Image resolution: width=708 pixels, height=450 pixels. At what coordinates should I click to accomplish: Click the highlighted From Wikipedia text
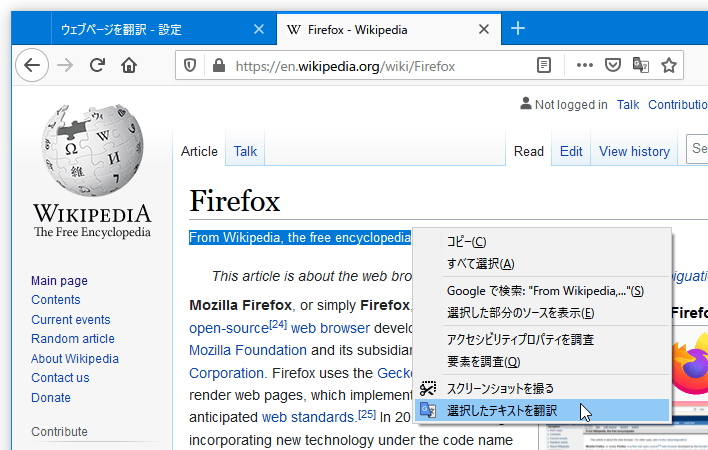coord(300,237)
